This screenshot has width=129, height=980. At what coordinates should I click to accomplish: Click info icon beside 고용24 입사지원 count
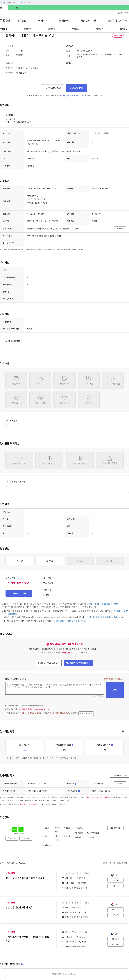(112, 745)
